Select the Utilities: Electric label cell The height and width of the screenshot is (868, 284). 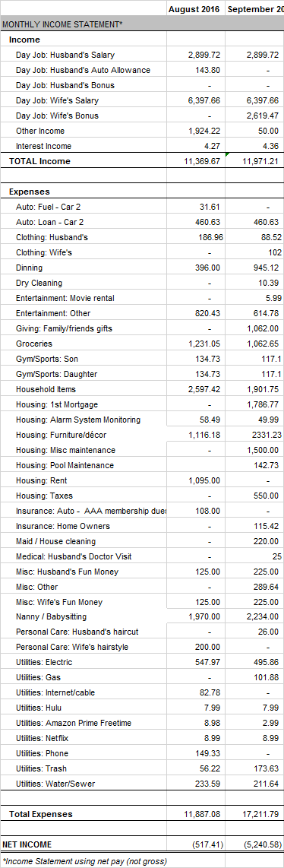(84, 662)
